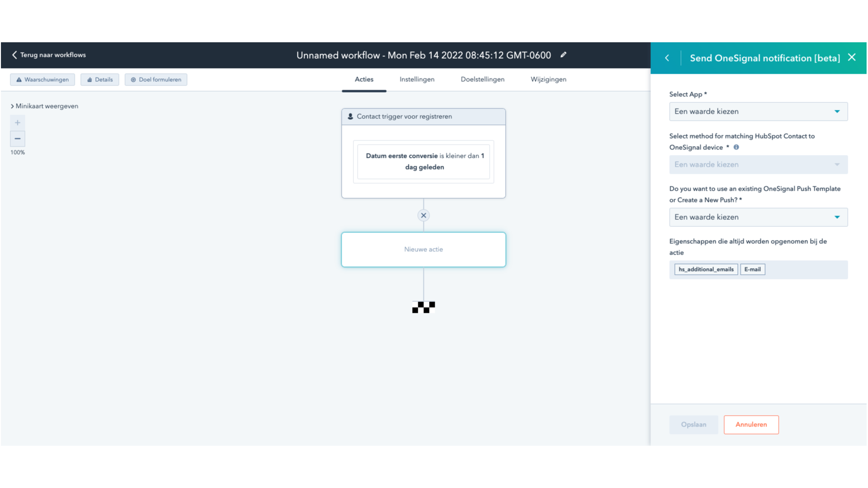This screenshot has height=488, width=868.
Task: Click the X on the connector below the trigger
Action: pos(423,215)
